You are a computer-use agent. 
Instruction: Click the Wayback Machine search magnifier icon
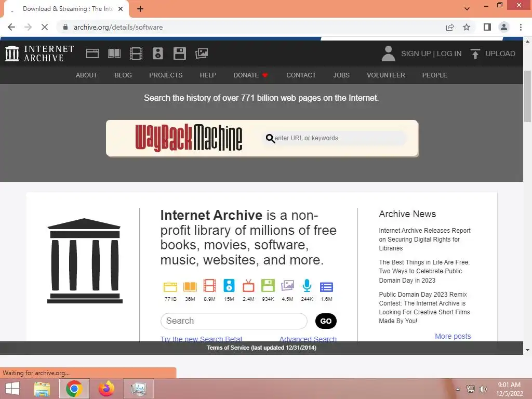pos(270,138)
